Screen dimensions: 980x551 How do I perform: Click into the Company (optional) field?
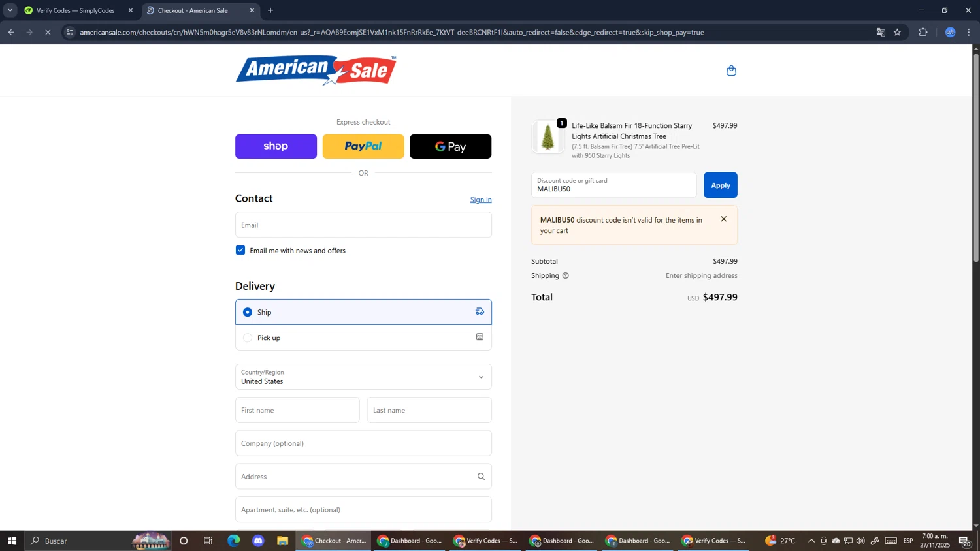pyautogui.click(x=363, y=443)
